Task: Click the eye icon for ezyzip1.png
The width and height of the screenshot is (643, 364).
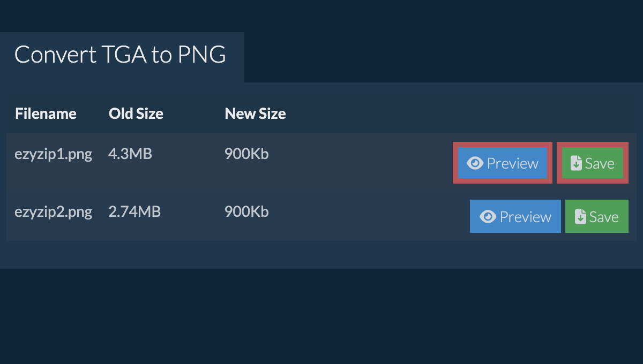Action: point(475,163)
